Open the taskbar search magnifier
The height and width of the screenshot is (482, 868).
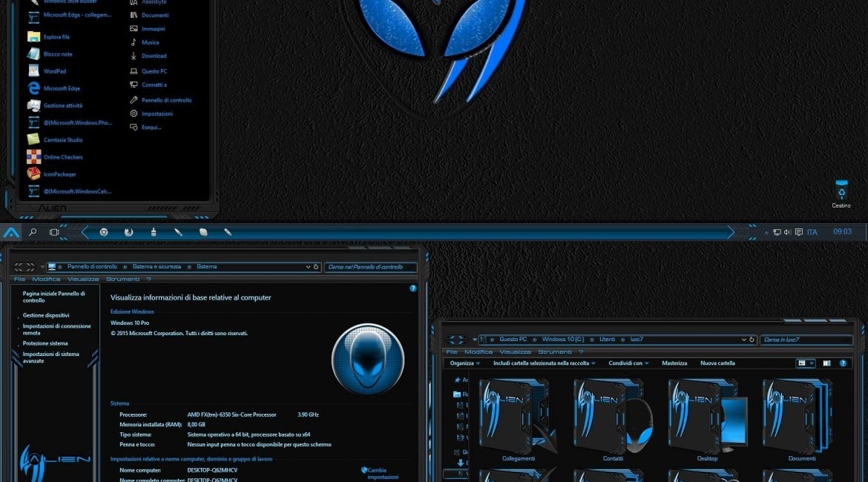click(x=33, y=232)
